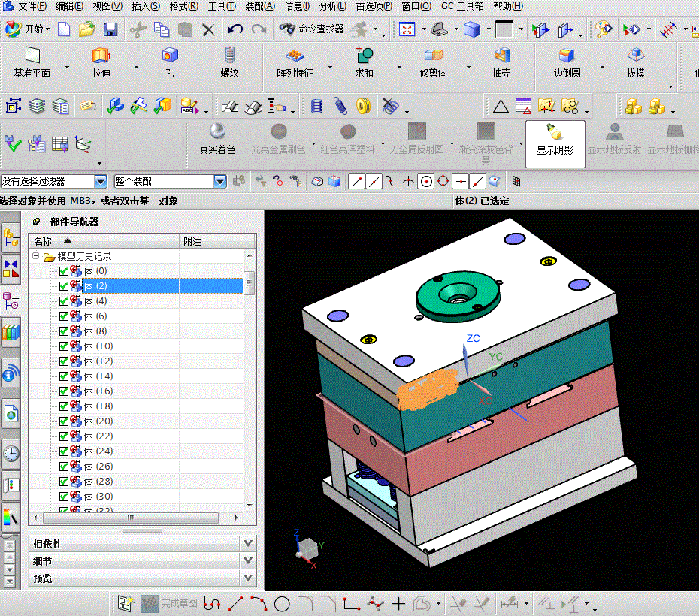
Task: Open the History clock sidebar icon
Action: 11,454
